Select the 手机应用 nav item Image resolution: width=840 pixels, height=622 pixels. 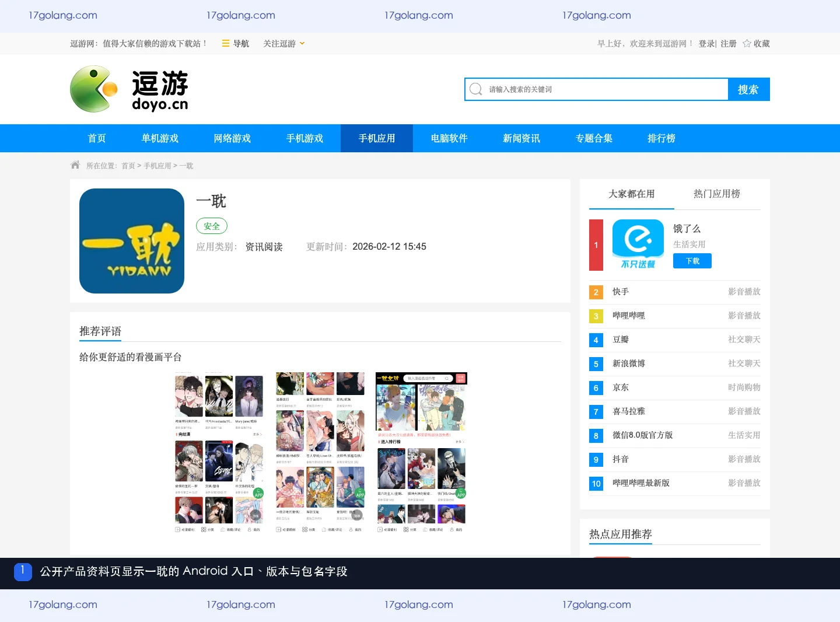pyautogui.click(x=377, y=138)
